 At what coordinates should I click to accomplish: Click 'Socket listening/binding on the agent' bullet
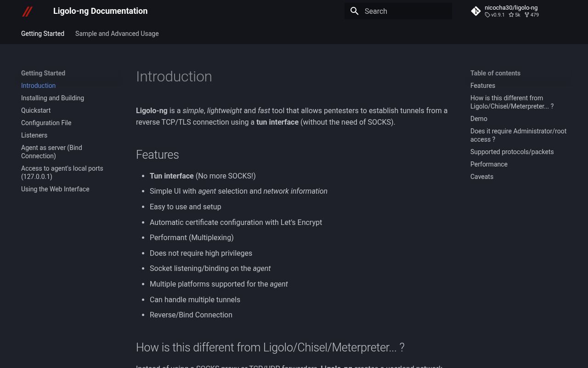click(x=210, y=268)
